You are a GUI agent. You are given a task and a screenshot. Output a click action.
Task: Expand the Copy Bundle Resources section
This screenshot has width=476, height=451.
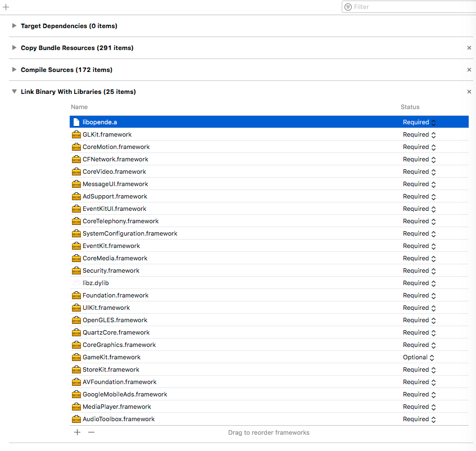[x=13, y=48]
